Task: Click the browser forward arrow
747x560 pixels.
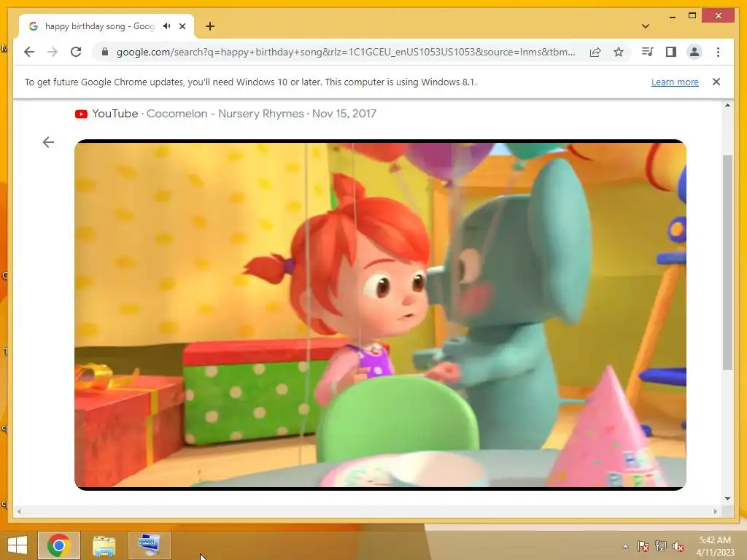Action: [53, 52]
